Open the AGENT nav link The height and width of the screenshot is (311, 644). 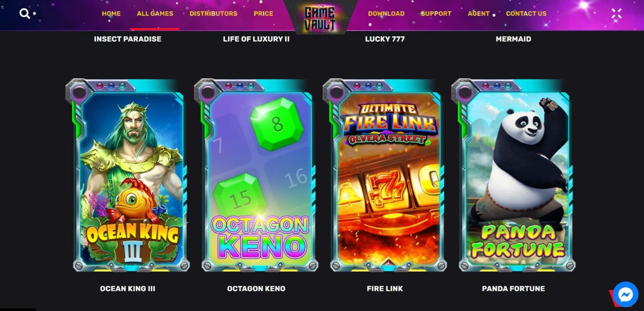(x=479, y=13)
